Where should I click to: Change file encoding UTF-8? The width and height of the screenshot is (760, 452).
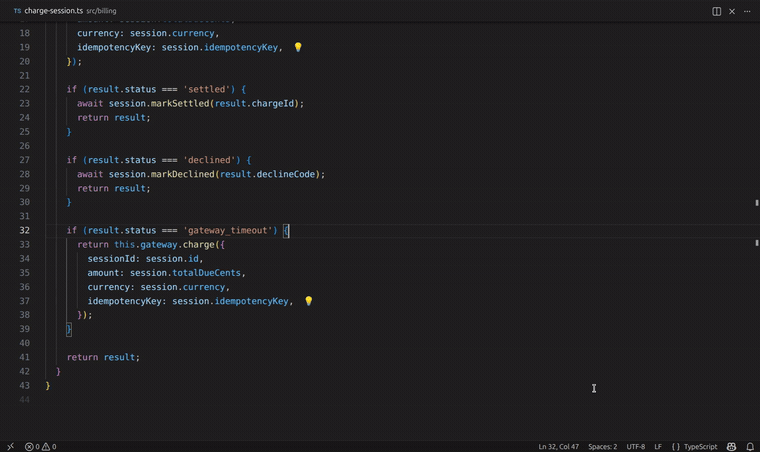click(635, 447)
